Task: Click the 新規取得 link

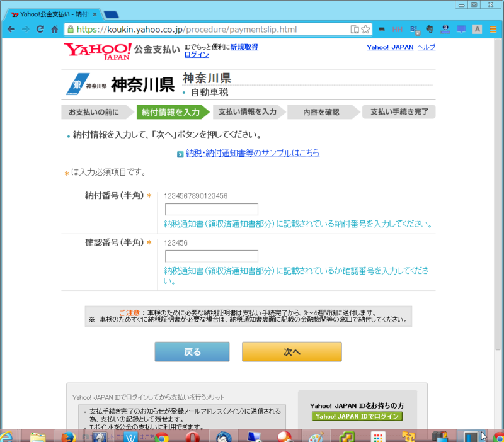Action: coord(244,47)
